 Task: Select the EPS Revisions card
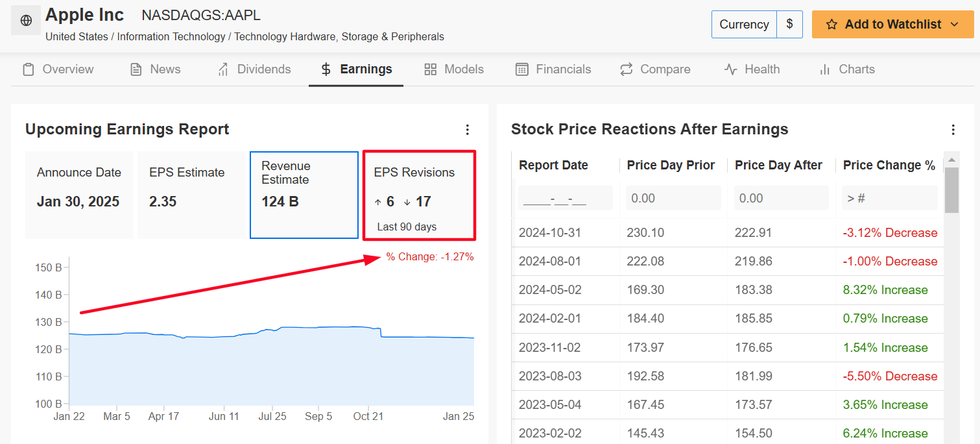coord(419,195)
